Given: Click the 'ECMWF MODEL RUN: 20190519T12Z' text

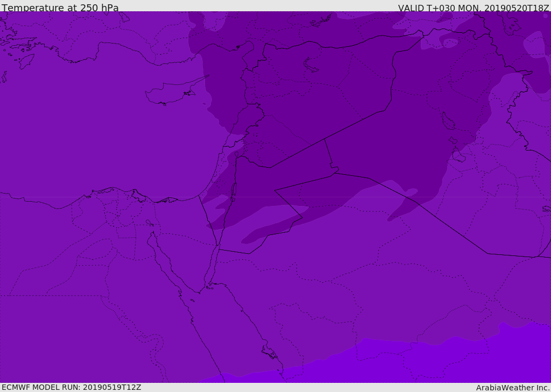Looking at the screenshot, I should 72,387.
